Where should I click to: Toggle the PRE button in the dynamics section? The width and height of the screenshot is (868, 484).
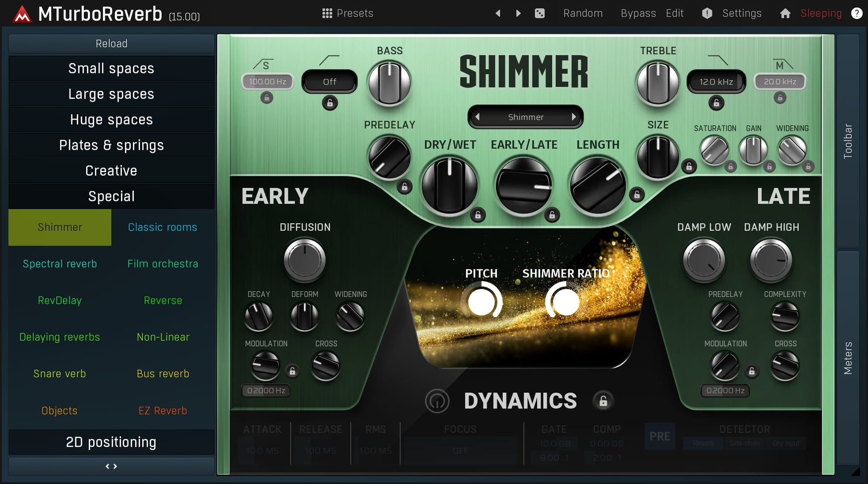pyautogui.click(x=659, y=436)
